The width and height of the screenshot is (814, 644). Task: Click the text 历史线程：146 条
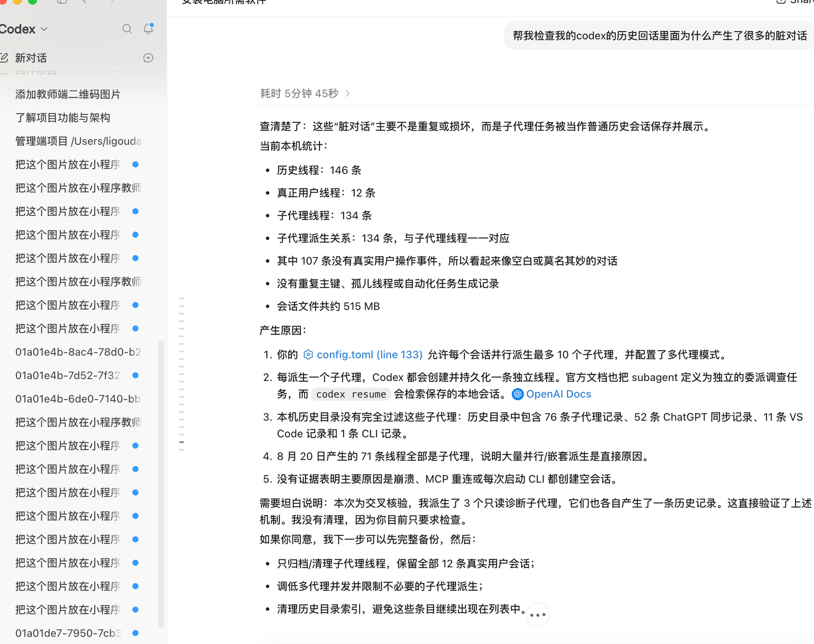click(x=319, y=170)
